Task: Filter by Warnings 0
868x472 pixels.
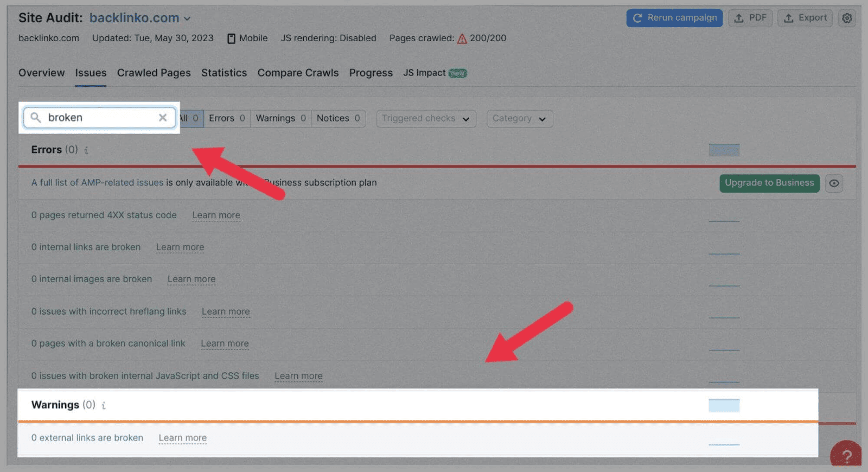Action: click(280, 119)
